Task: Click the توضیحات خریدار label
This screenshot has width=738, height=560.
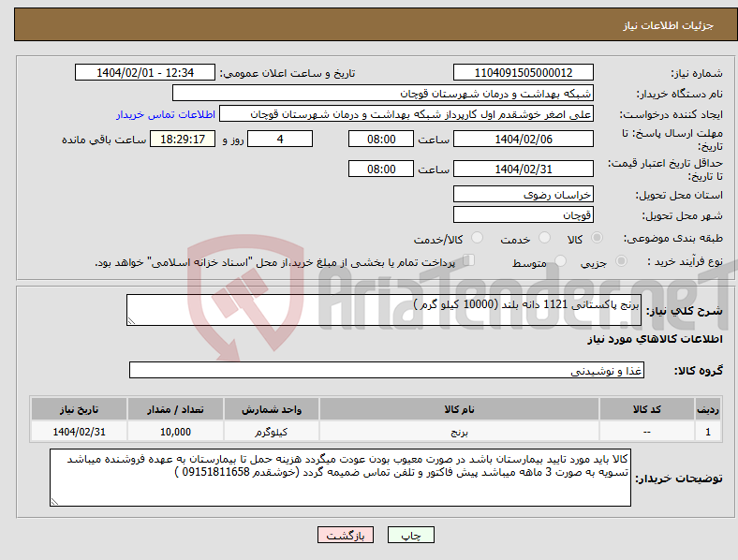Action: point(679,479)
